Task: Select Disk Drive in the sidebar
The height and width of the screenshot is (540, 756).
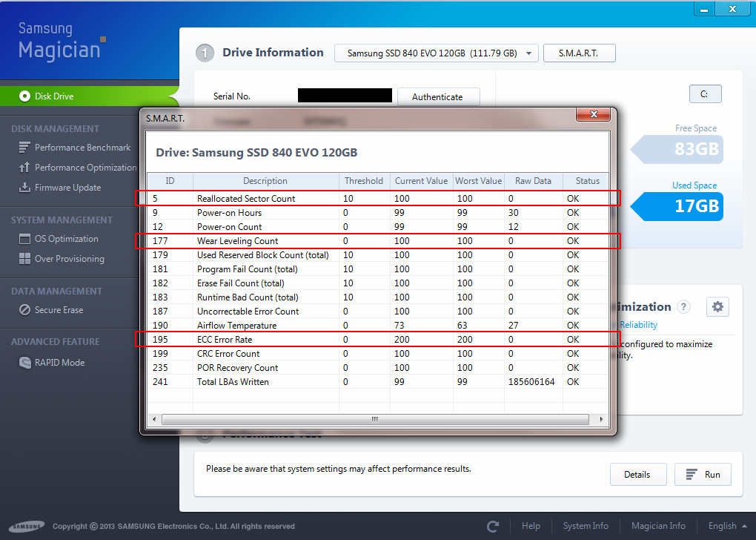Action: [54, 96]
